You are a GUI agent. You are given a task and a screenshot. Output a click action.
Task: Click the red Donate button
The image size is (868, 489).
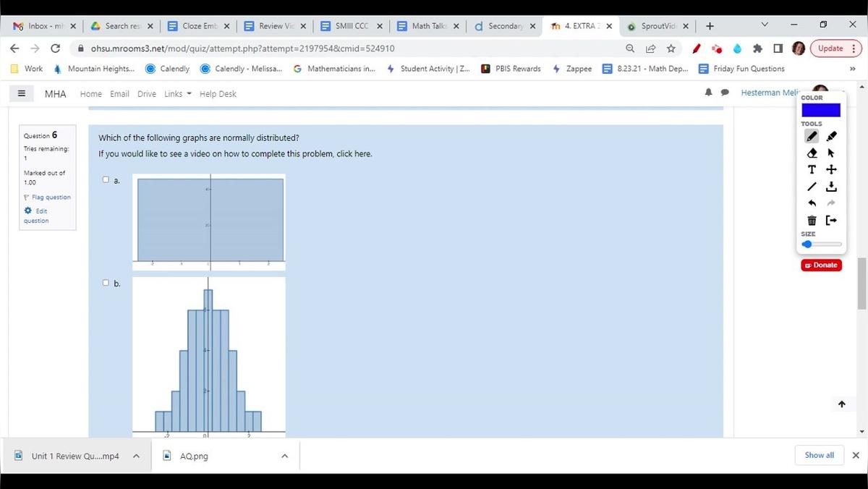coord(821,265)
